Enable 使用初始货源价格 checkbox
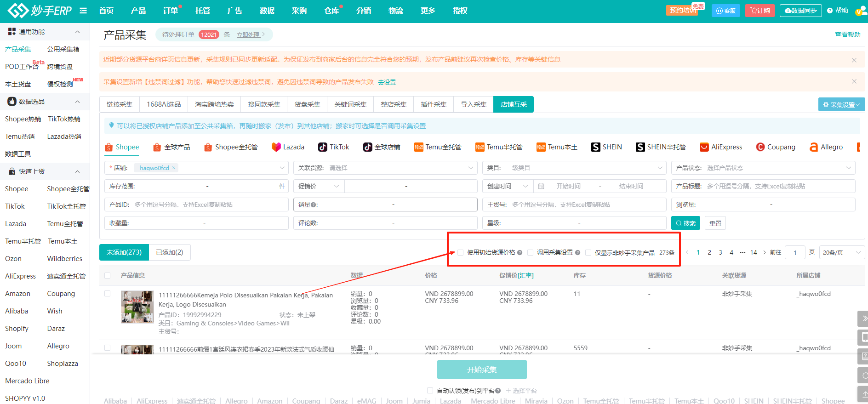 [x=460, y=252]
